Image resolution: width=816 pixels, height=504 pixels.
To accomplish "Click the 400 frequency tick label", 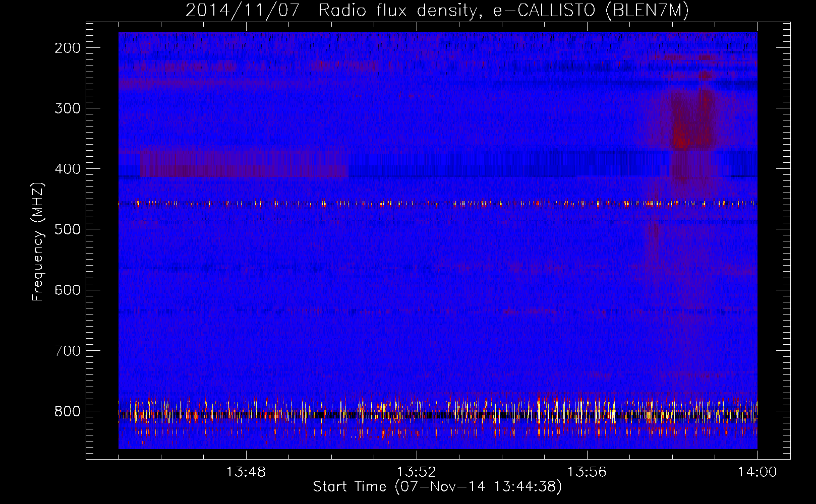I will tap(68, 169).
